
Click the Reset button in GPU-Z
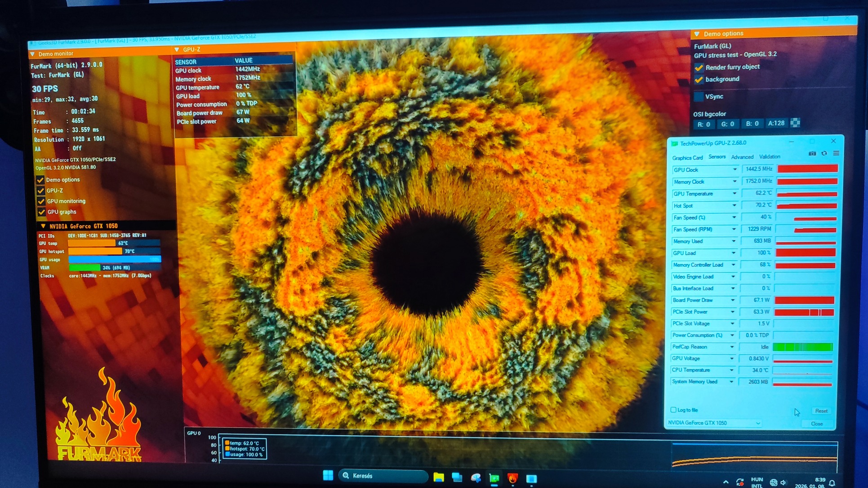[x=821, y=411]
